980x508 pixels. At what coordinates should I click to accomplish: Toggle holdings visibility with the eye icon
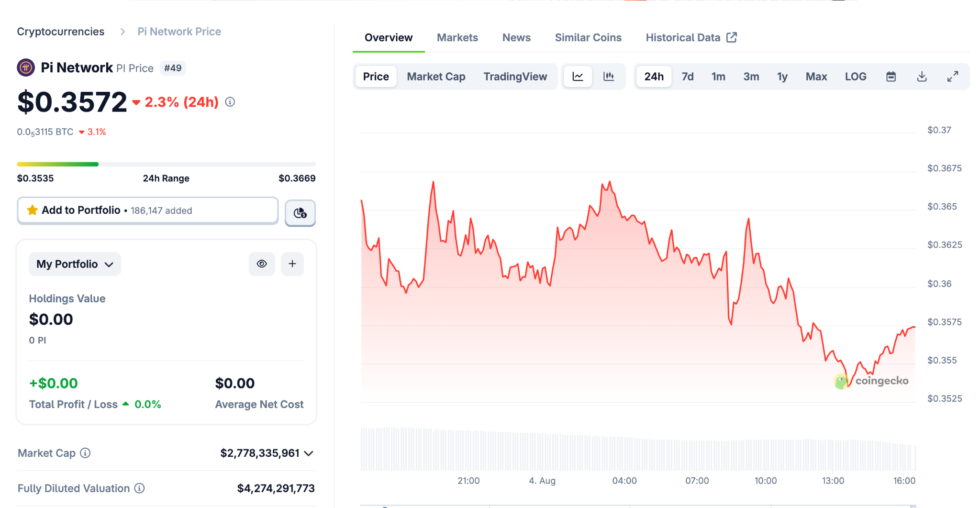click(262, 264)
